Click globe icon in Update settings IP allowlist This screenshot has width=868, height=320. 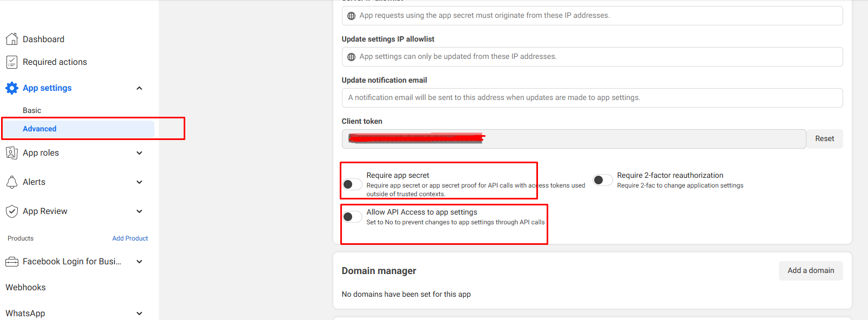[351, 57]
